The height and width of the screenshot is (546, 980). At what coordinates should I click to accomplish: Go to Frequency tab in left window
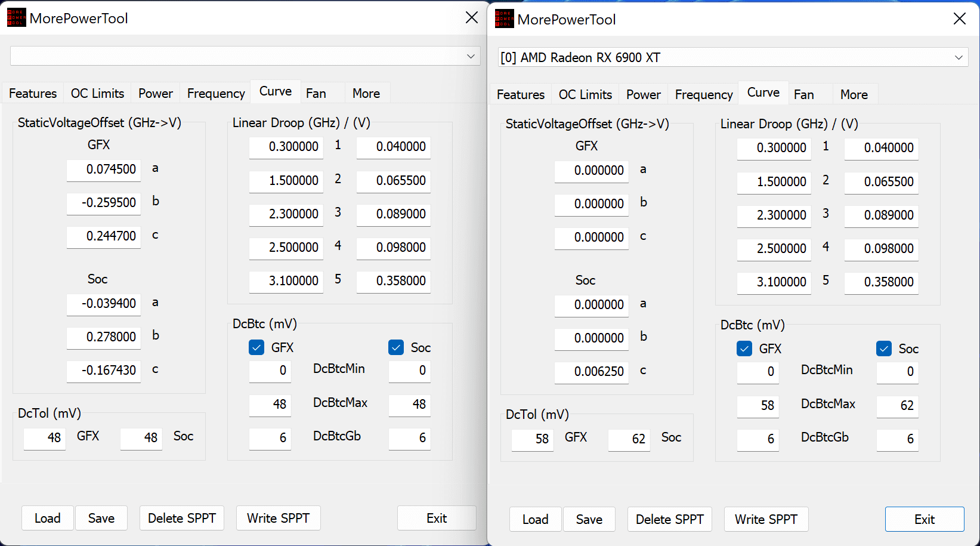(x=216, y=93)
